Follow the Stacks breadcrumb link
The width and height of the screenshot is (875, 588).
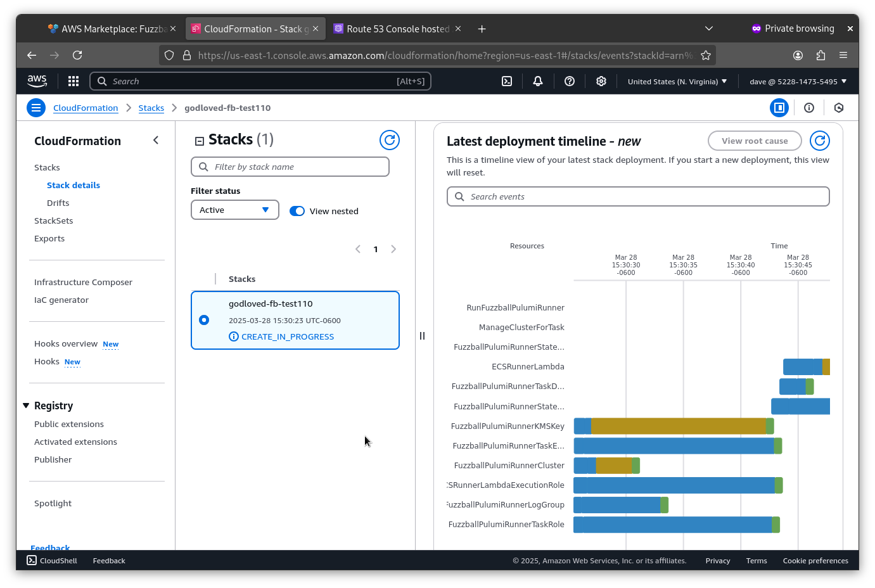[x=151, y=108]
